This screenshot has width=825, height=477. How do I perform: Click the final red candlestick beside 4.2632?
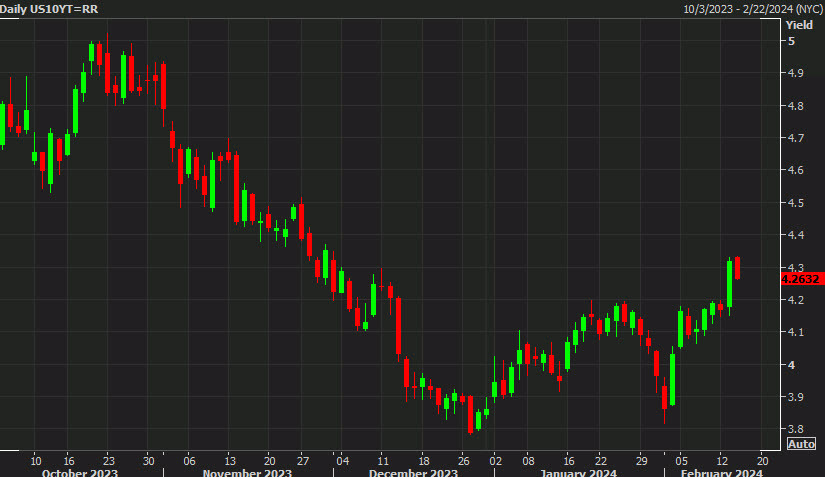coord(738,268)
